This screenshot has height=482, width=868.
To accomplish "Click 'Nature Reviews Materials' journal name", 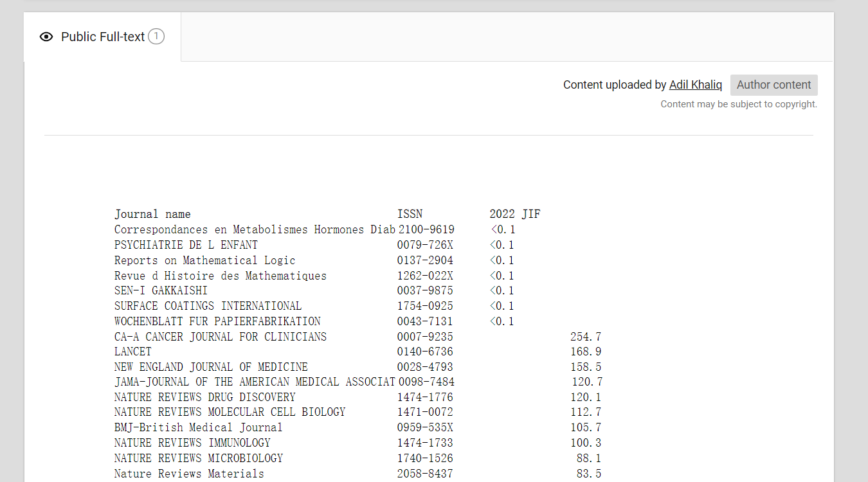I will tap(189, 474).
